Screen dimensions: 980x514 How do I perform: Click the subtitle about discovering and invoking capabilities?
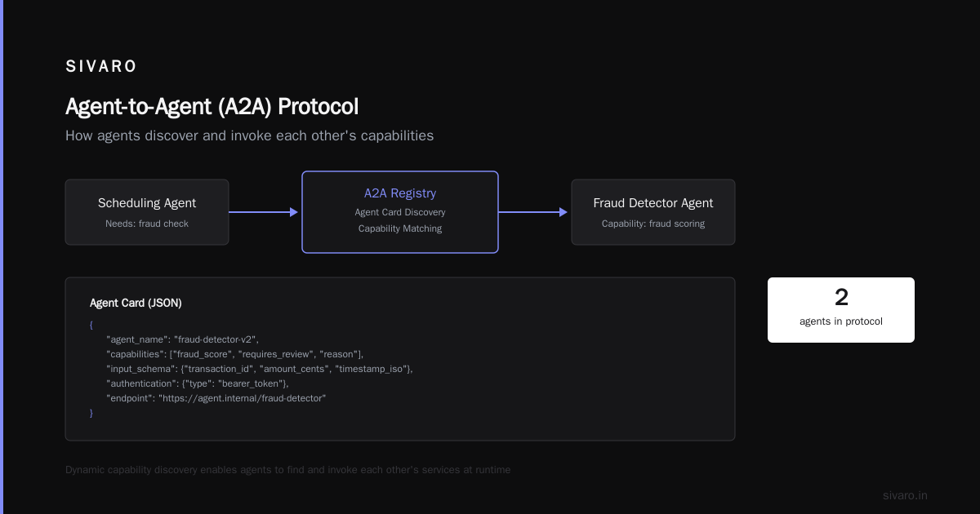[249, 135]
